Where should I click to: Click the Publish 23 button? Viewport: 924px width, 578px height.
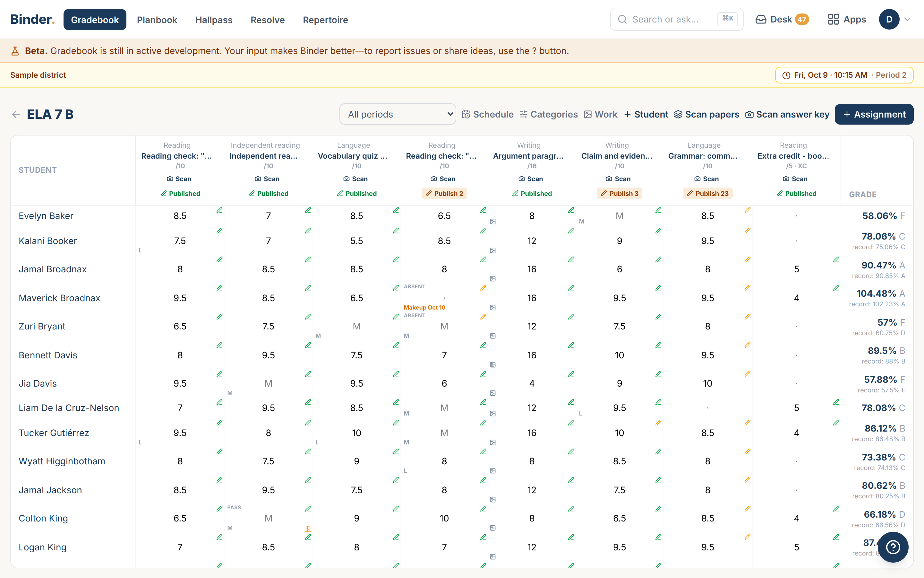707,193
